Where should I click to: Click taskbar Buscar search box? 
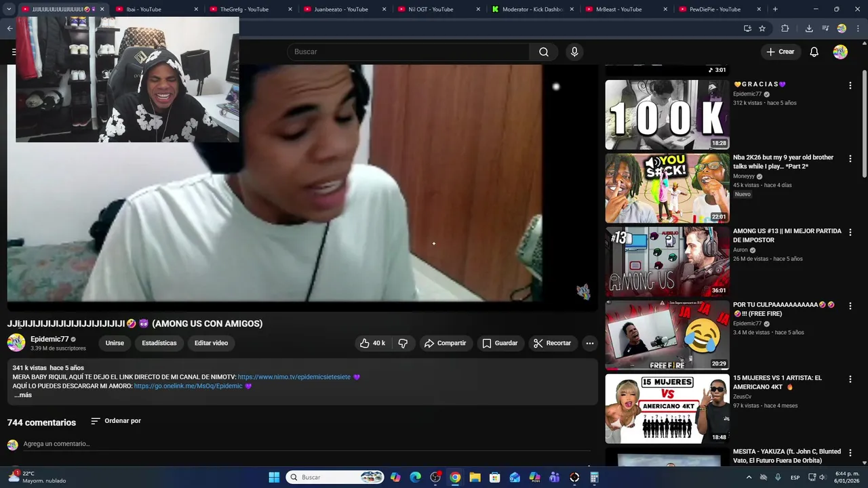(335, 477)
